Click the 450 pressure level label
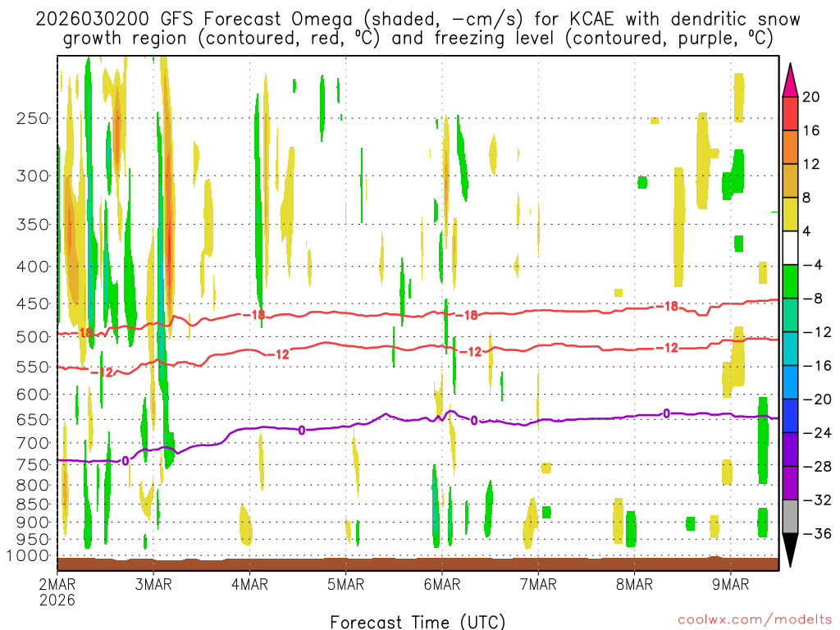Viewport: 840px width, 630px height. point(33,304)
